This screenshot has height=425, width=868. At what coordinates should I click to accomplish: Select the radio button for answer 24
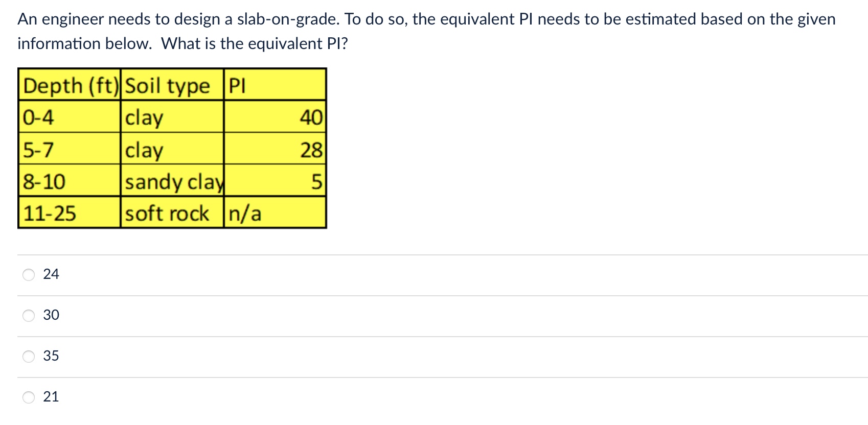(28, 274)
